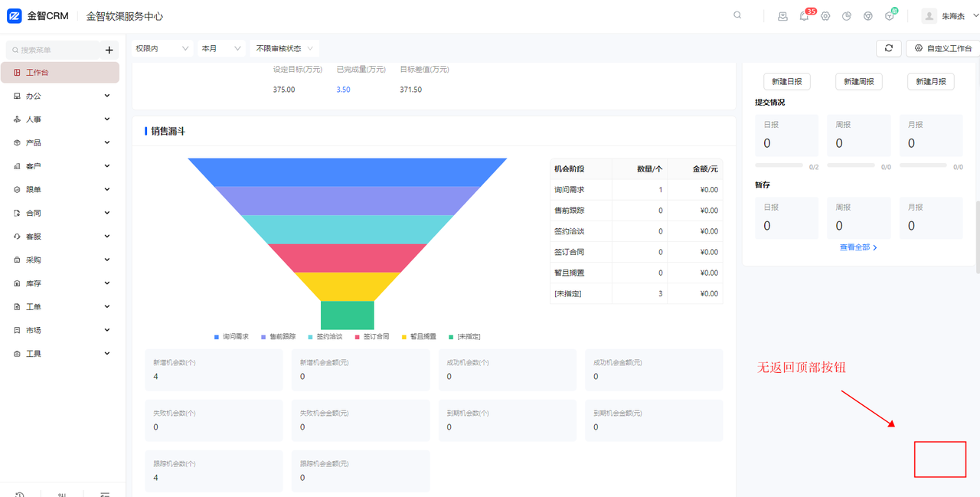
Task: Click the 客户 menu icon
Action: 17,166
